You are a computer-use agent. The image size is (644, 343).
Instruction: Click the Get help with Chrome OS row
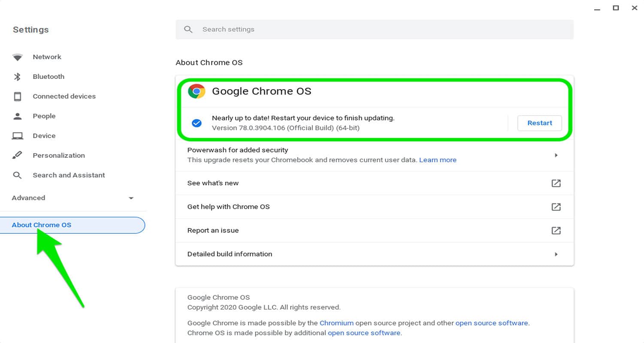(374, 207)
